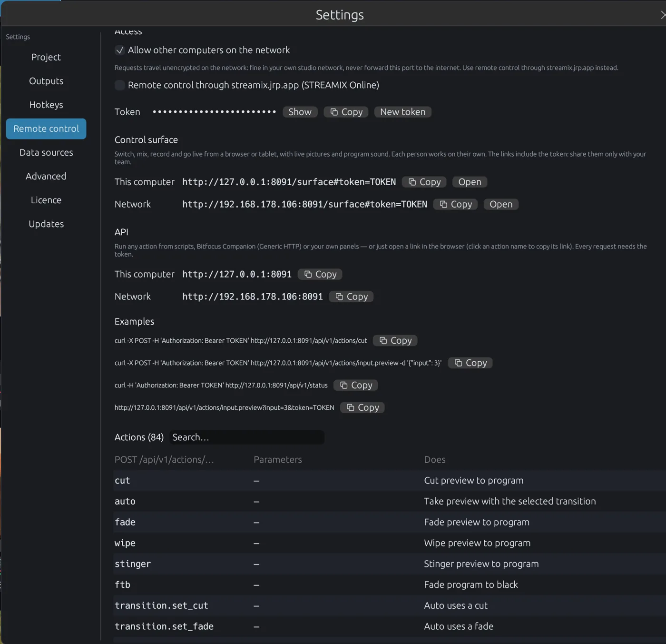Copy the This computer API address
The height and width of the screenshot is (644, 666).
coord(320,274)
